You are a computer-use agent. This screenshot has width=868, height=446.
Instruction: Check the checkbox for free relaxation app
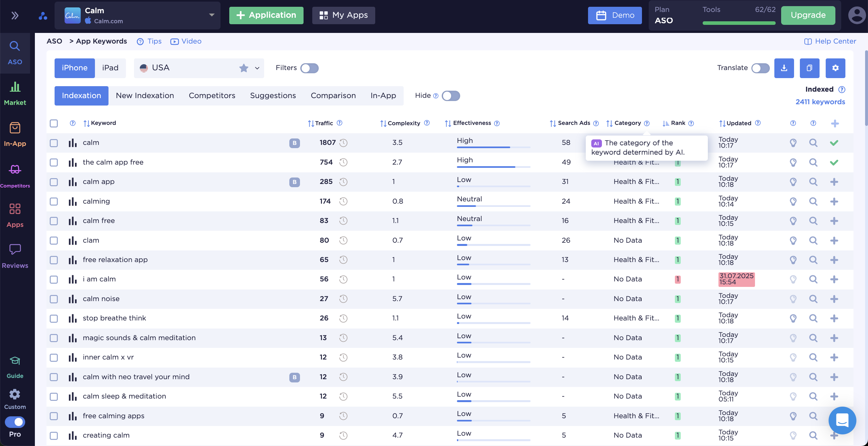coord(54,260)
